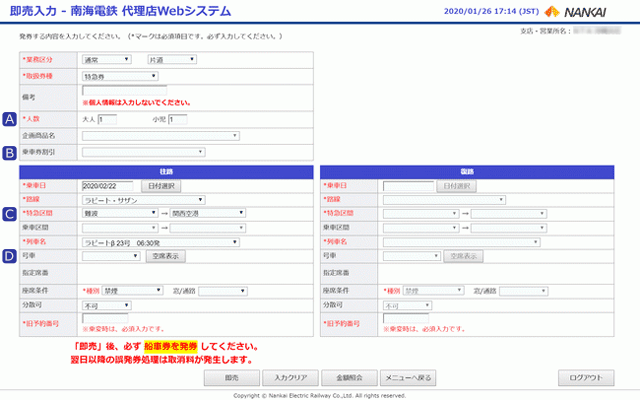Click the 復路 旧予約番号 input field
This screenshot has width=640, height=400.
click(x=406, y=318)
